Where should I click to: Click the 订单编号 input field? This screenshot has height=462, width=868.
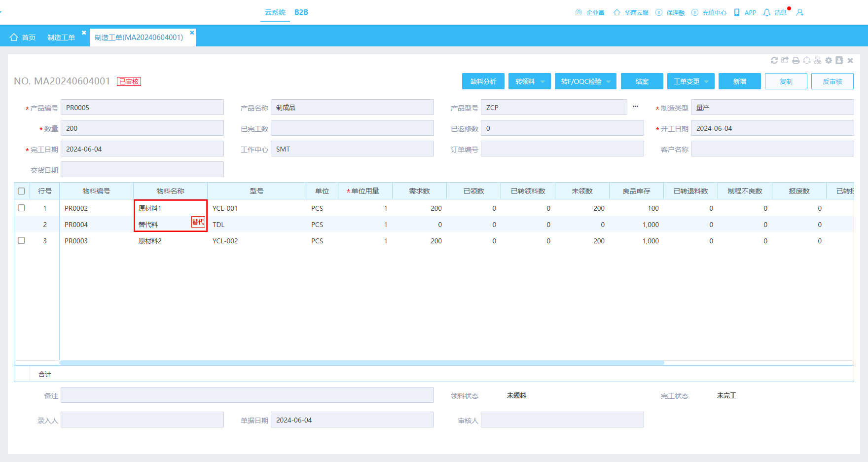pyautogui.click(x=562, y=149)
